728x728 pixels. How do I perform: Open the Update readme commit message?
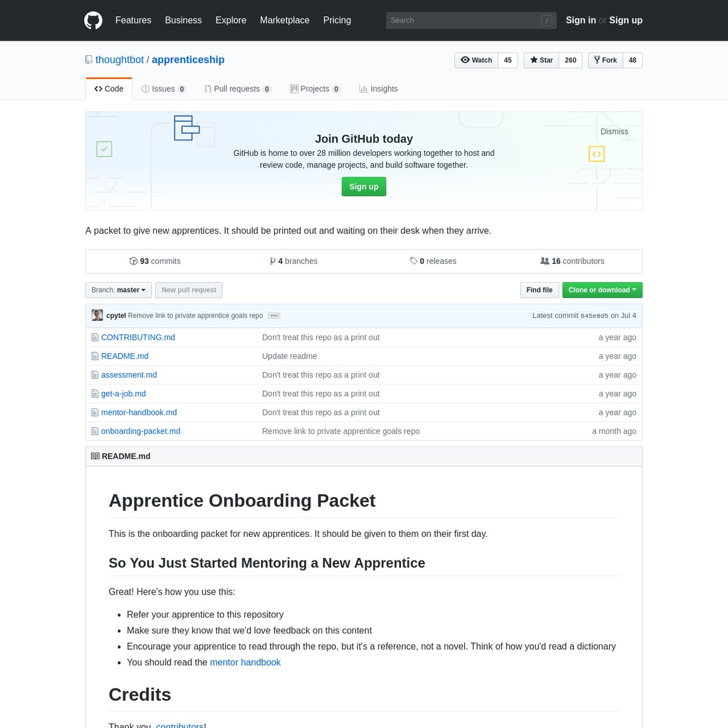(x=289, y=356)
